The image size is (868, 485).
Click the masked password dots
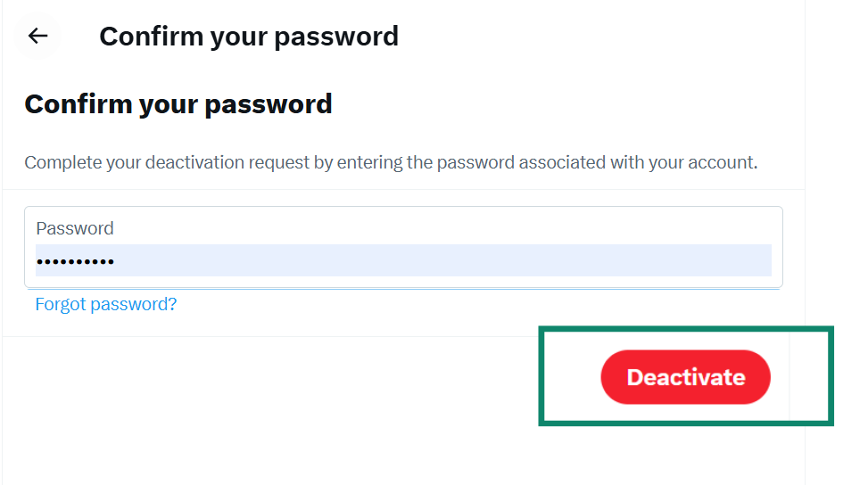point(75,262)
